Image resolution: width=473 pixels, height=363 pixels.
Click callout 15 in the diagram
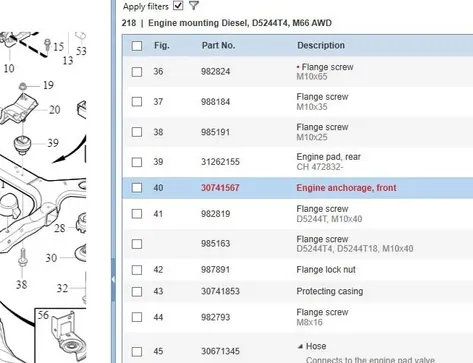tap(58, 47)
